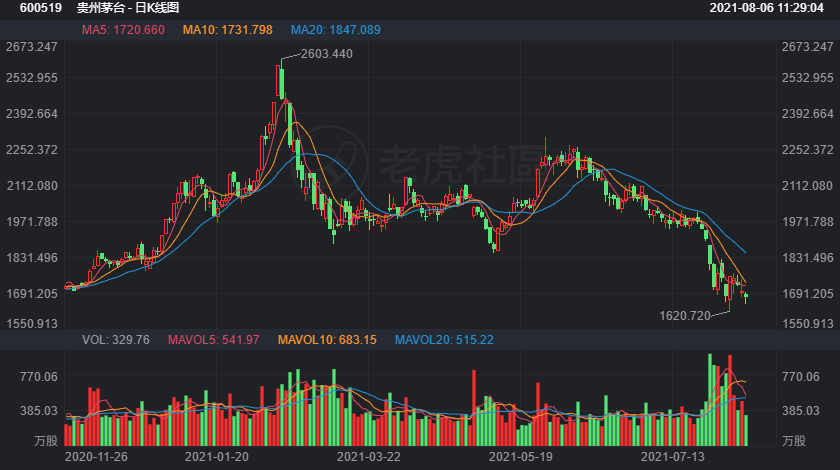Click the left volume axis value 385.03
Viewport: 840px width, 470px height.
(39, 411)
